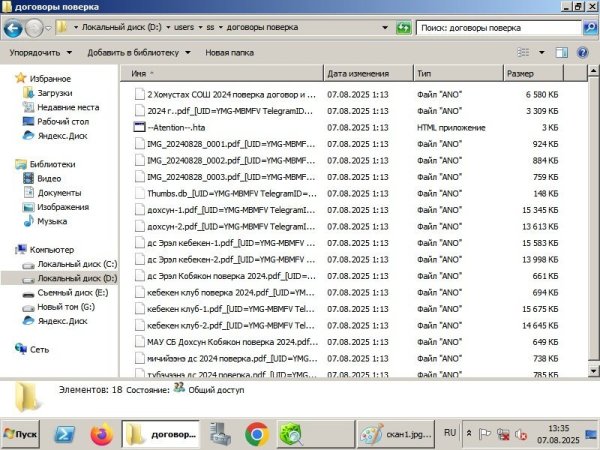The image size is (600, 450).
Task: Open PowerShell from the taskbar
Action: click(x=66, y=433)
